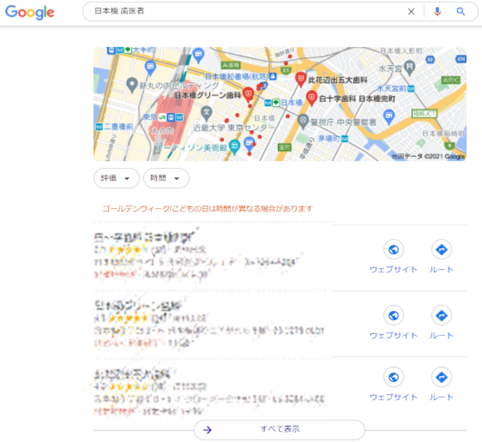Open the first dental clinic listing title
This screenshot has height=442, width=482.
pyautogui.click(x=143, y=237)
